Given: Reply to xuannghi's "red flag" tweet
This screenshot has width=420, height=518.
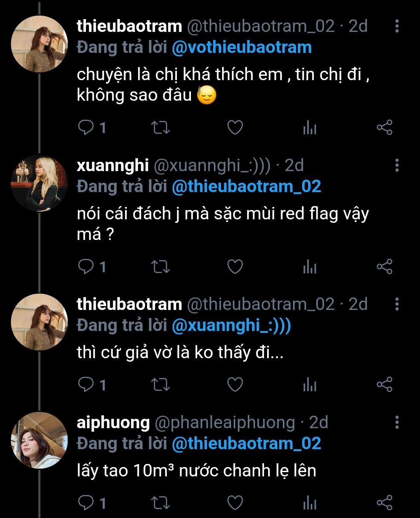Looking at the screenshot, I should pyautogui.click(x=86, y=267).
